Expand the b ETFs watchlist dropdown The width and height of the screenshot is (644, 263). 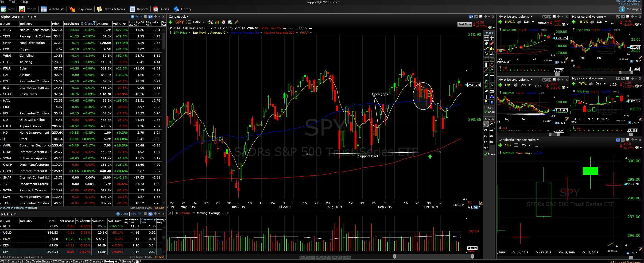pyautogui.click(x=15, y=214)
